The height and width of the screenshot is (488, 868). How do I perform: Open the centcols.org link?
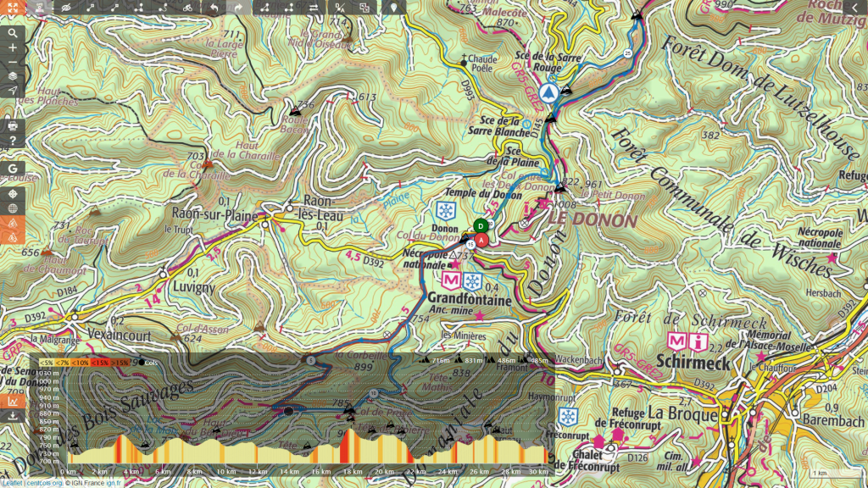click(44, 483)
